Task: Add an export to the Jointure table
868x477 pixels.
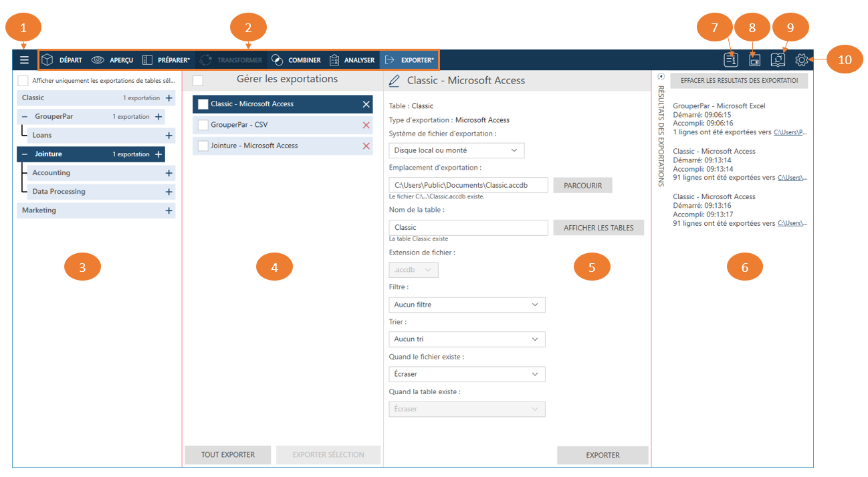Action: pos(158,154)
